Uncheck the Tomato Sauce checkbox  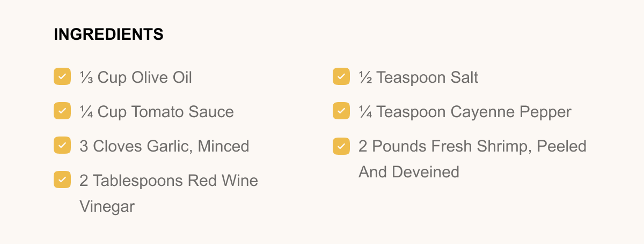(62, 111)
